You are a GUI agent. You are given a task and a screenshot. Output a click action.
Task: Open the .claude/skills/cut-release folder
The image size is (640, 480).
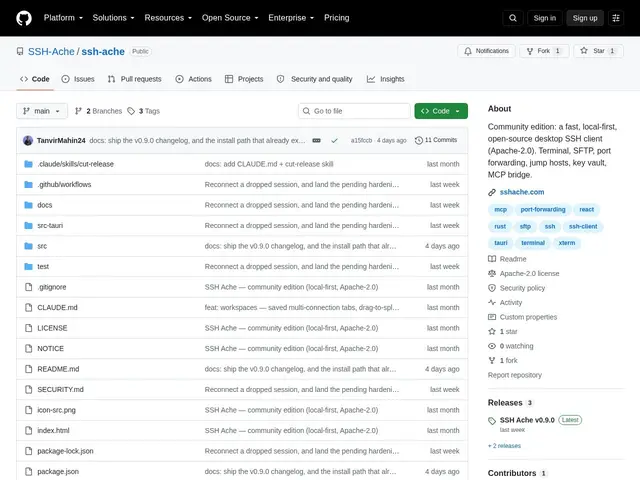tap(76, 164)
